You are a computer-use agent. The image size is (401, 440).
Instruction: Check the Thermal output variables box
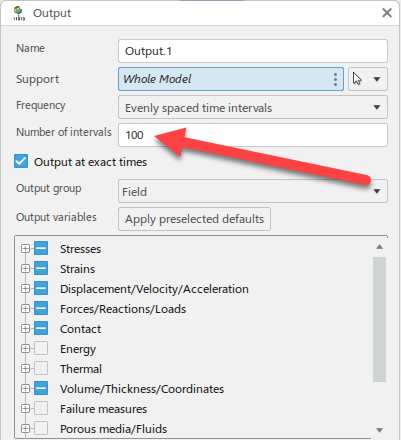[x=41, y=368]
